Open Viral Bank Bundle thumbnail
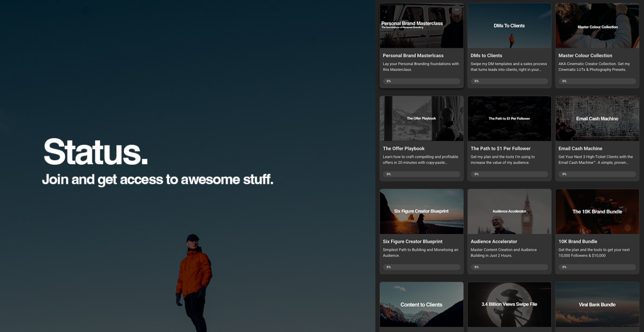644x332 pixels. point(597,304)
